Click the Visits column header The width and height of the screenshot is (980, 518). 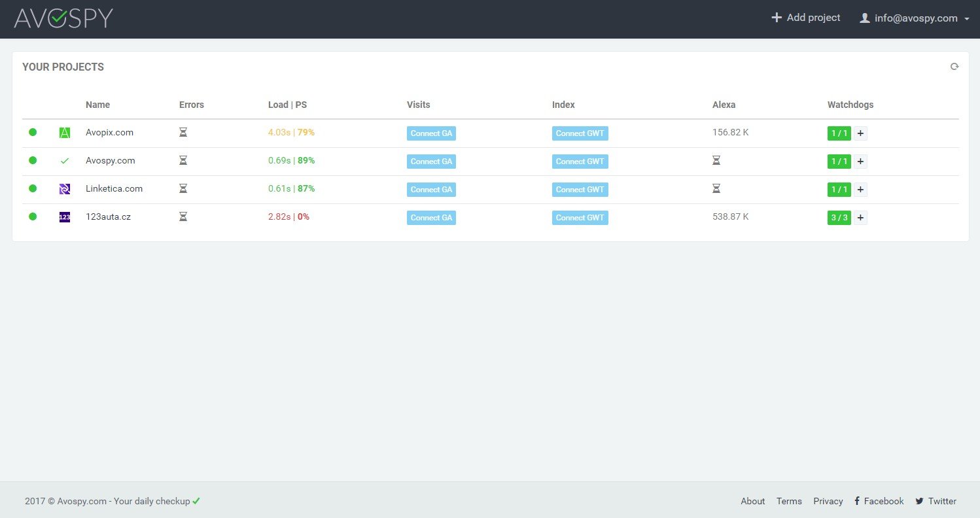tap(419, 105)
